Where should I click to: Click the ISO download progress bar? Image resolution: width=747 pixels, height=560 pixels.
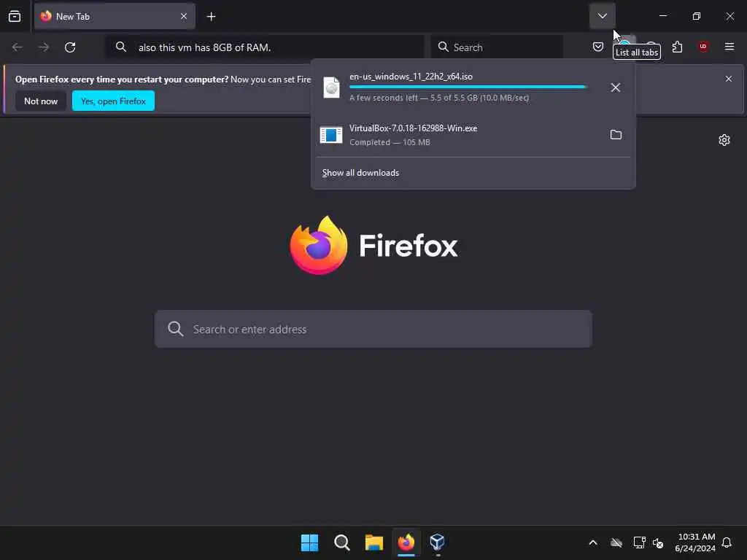click(x=468, y=87)
